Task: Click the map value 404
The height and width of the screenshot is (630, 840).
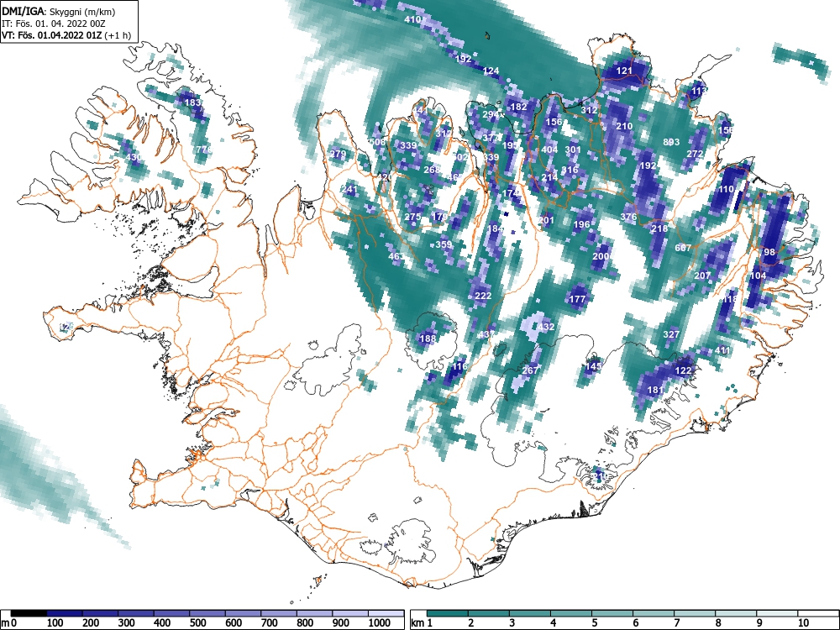Action: point(549,150)
